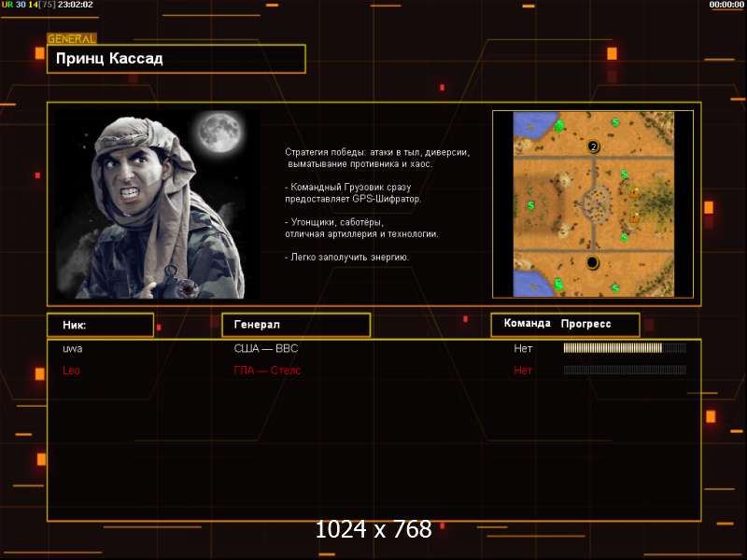Viewport: 747px width, 560px height.
Task: Click the Прогресс column header
Action: [x=585, y=324]
